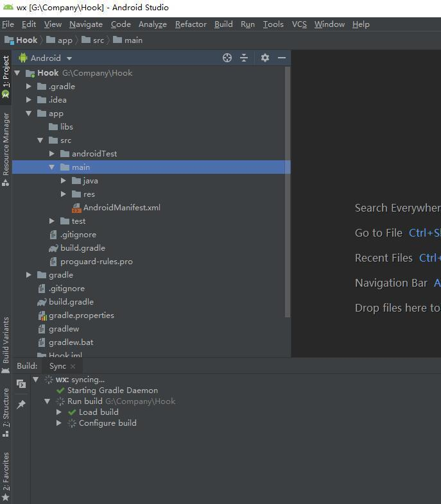Click the Resource Manager sidebar icon

(x=6, y=183)
